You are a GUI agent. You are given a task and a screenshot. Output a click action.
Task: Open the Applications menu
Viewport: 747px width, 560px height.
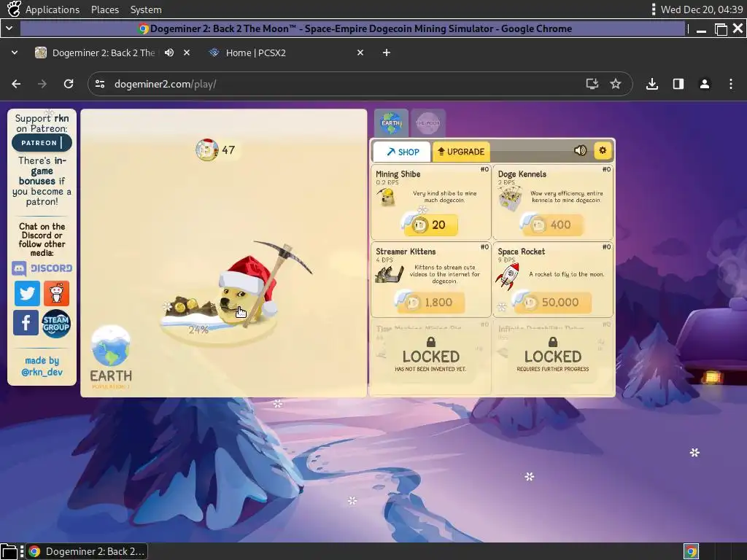click(53, 9)
